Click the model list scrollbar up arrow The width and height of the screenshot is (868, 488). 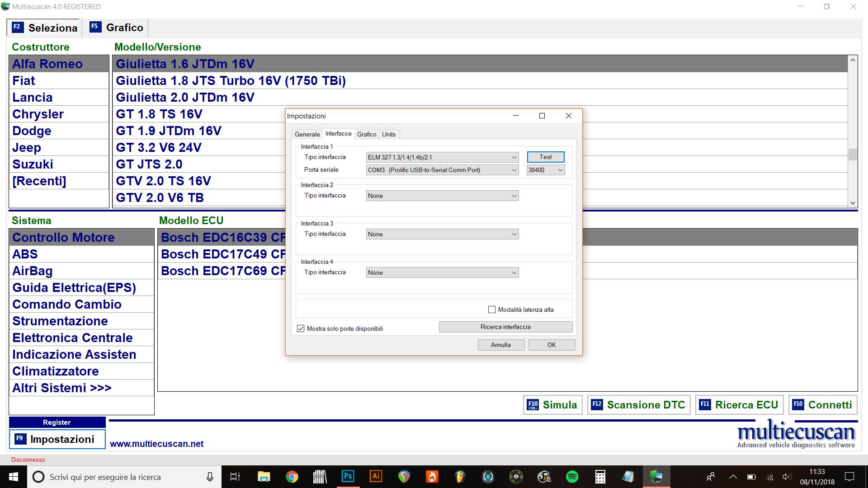[853, 60]
